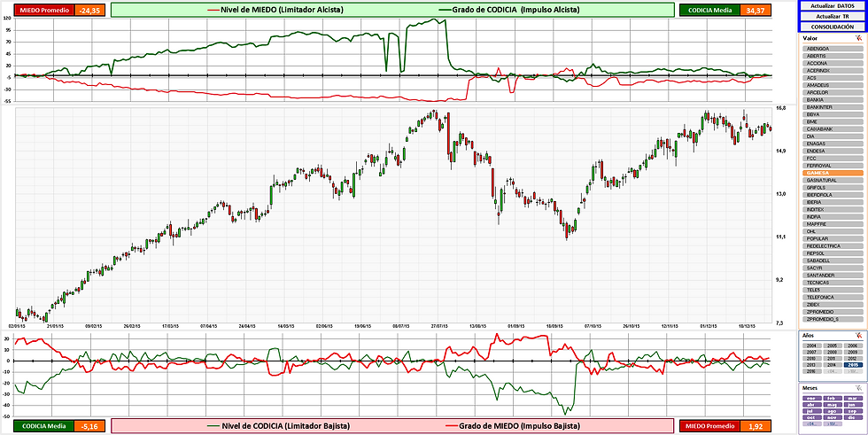Select ACS stock in Valor list

point(833,78)
